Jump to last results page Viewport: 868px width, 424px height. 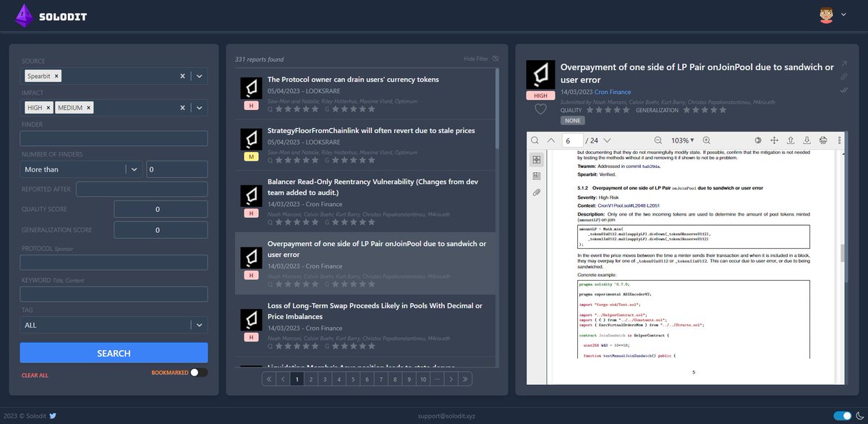[465, 378]
